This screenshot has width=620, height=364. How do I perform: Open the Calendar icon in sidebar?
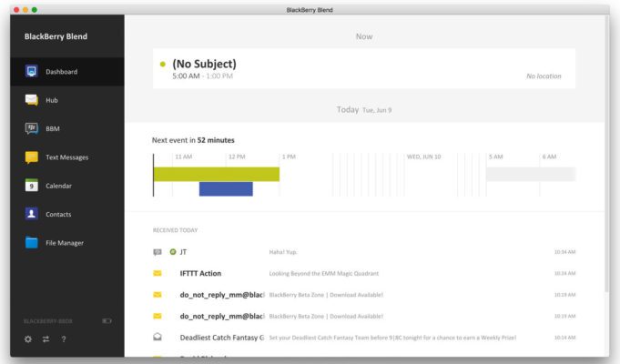click(x=31, y=186)
